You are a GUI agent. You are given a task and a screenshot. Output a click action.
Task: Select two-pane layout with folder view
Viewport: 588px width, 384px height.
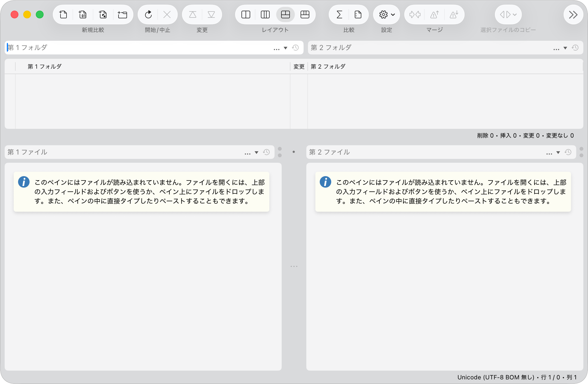coord(285,14)
